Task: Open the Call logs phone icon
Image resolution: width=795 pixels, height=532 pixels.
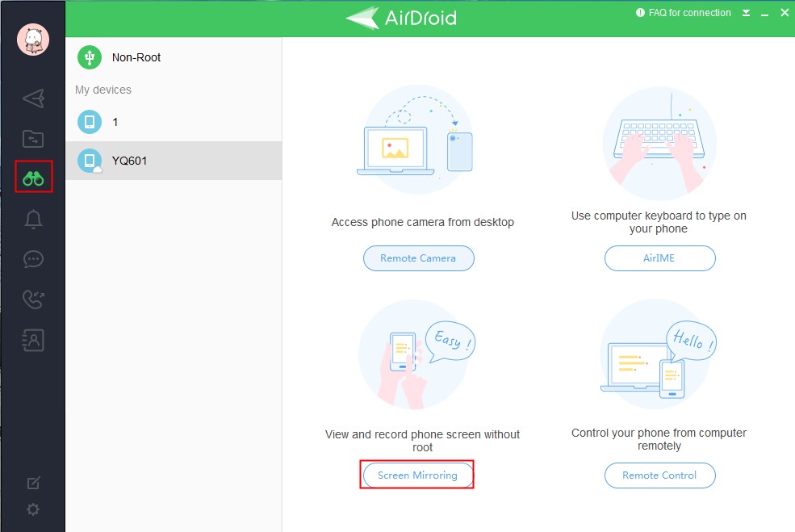Action: click(33, 300)
